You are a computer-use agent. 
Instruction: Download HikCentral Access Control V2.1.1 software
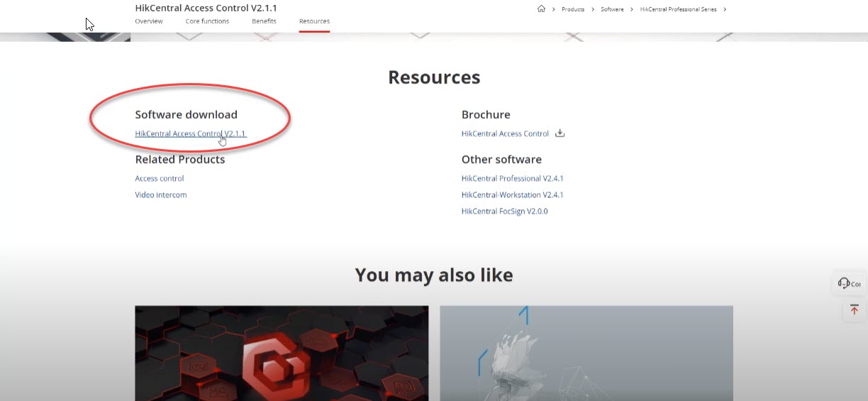tap(190, 133)
